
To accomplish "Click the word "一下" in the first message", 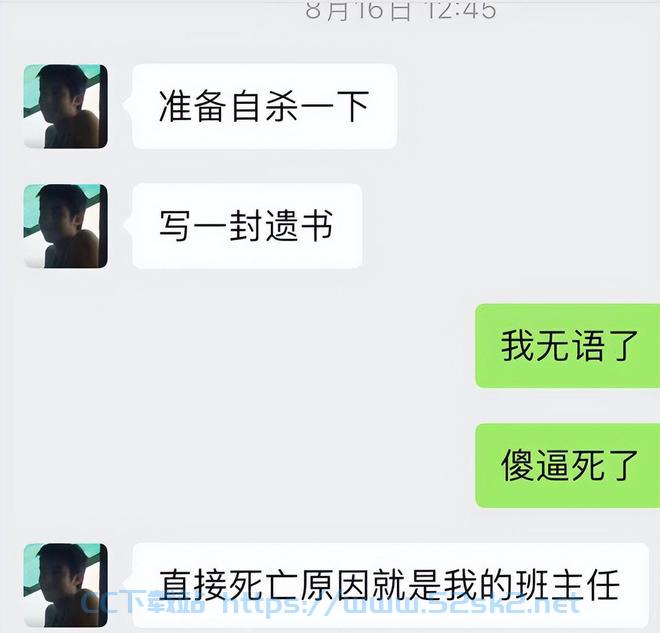I will pyautogui.click(x=335, y=106).
